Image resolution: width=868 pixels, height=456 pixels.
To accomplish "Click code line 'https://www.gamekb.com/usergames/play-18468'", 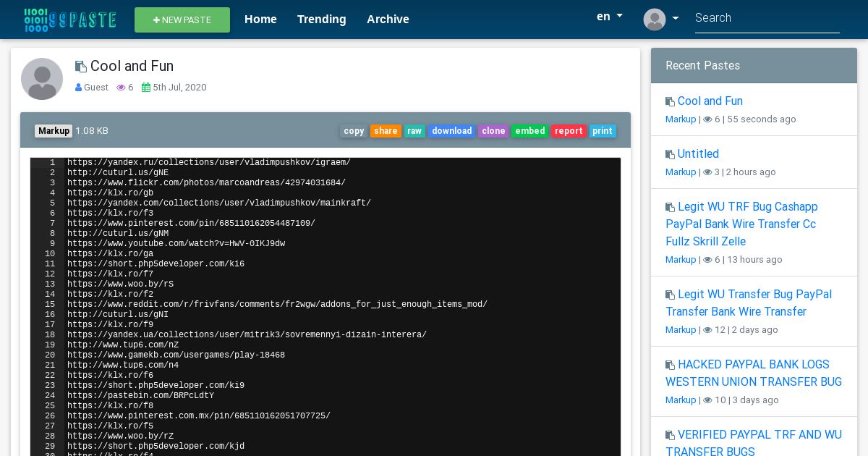I will [176, 355].
